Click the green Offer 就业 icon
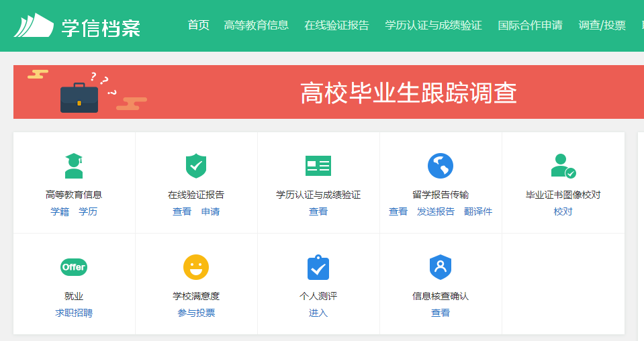The image size is (644, 341). point(74,267)
